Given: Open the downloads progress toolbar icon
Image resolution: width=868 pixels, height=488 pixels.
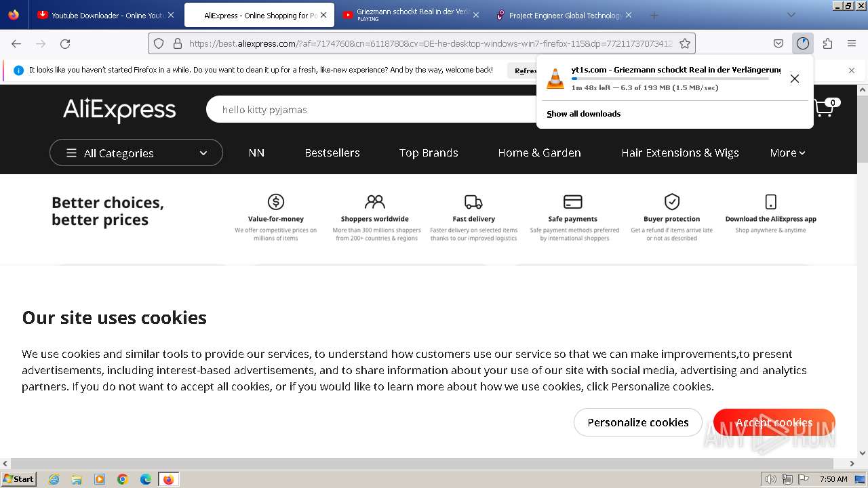Looking at the screenshot, I should (803, 43).
